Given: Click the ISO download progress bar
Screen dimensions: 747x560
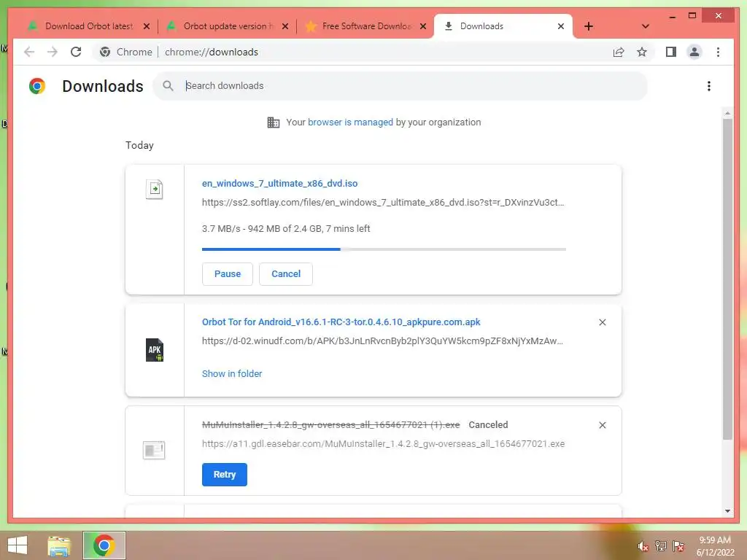Looking at the screenshot, I should pyautogui.click(x=384, y=249).
